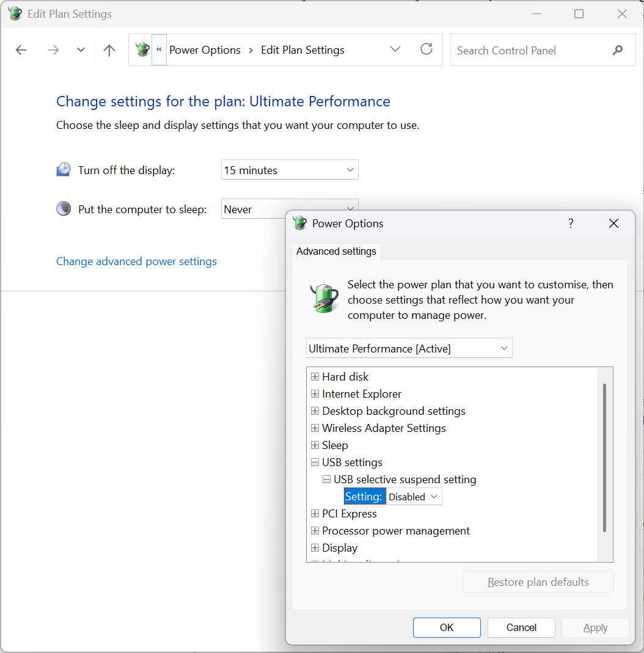
Task: Refresh the Control Panel page
Action: point(426,49)
